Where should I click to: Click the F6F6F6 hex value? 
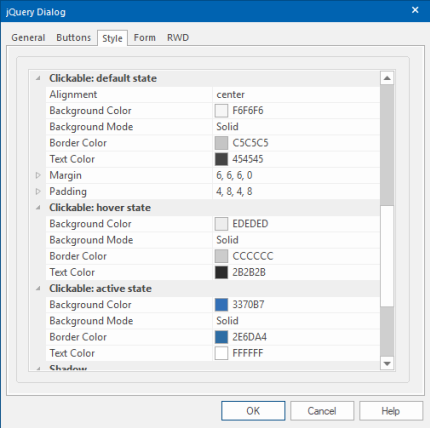(248, 111)
